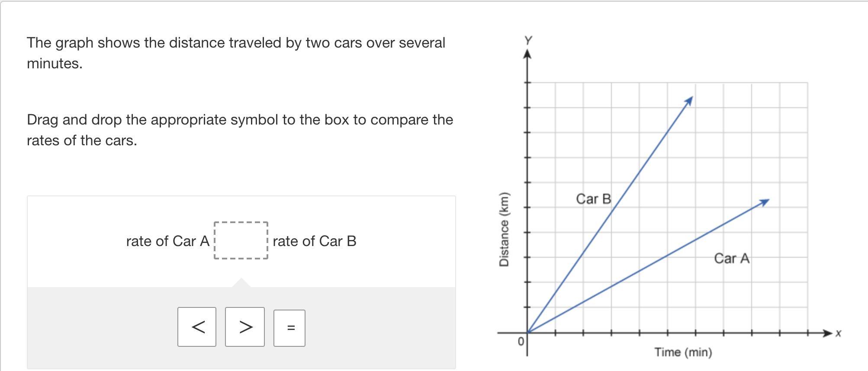This screenshot has height=371, width=868.
Task: Select the greater-than symbol tile
Action: [245, 327]
